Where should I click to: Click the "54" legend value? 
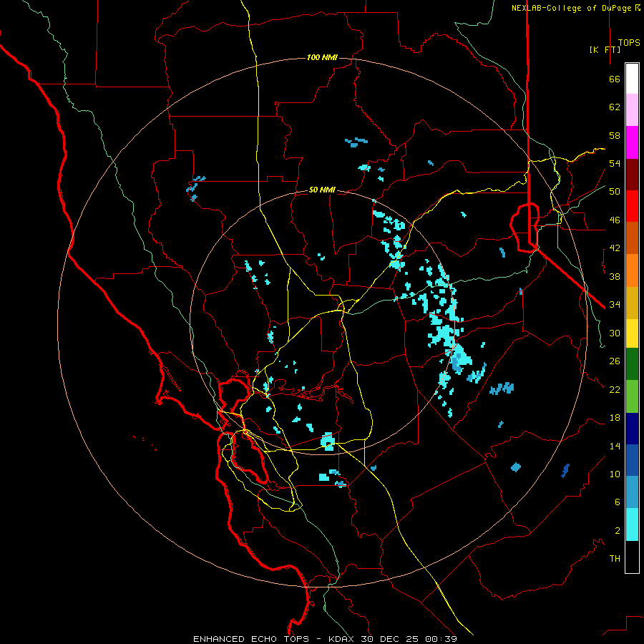(x=615, y=163)
